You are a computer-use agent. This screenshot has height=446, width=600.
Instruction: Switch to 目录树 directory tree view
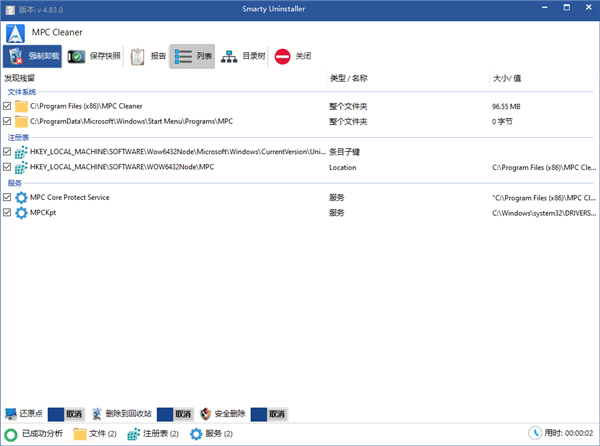231,57
